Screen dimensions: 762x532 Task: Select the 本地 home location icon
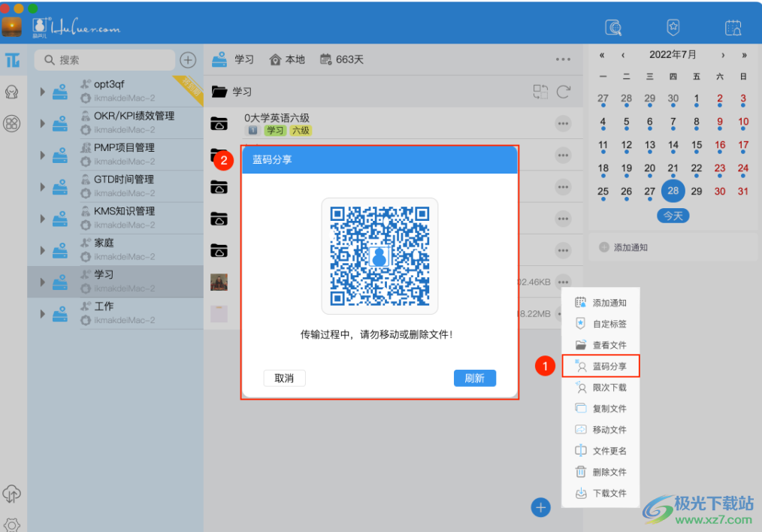(275, 60)
